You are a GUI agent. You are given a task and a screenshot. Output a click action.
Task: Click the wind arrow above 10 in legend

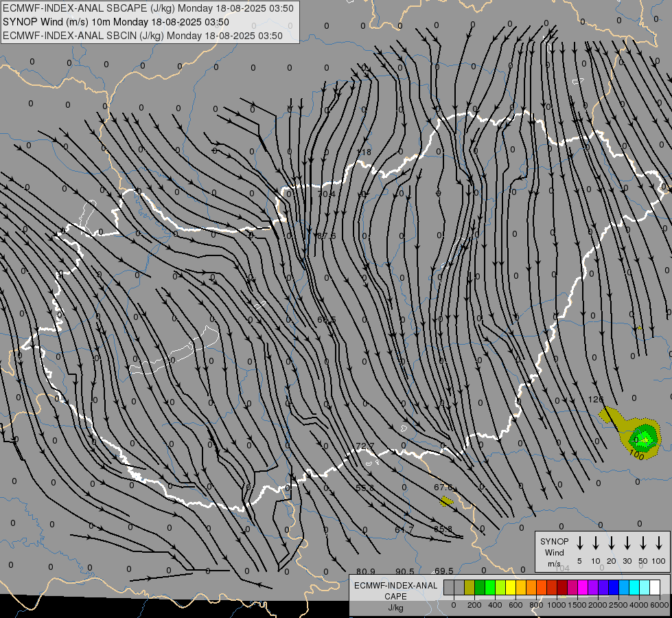coord(595,542)
